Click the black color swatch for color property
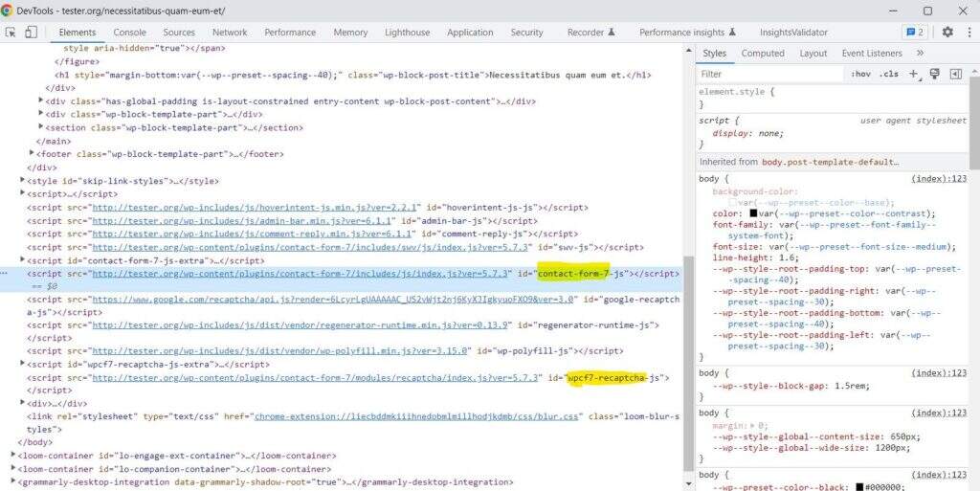This screenshot has height=491, width=980. click(755, 213)
